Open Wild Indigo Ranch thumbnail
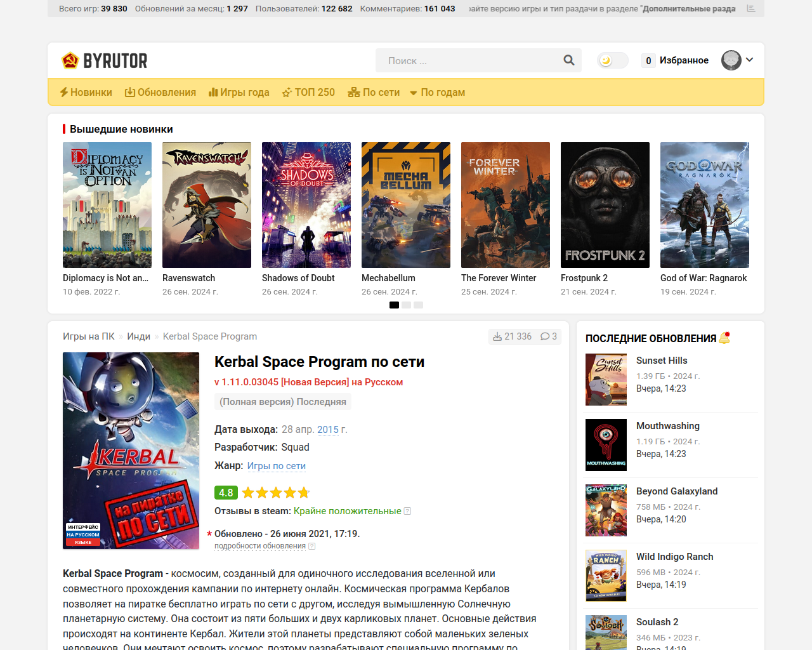This screenshot has height=650, width=812. pos(606,576)
